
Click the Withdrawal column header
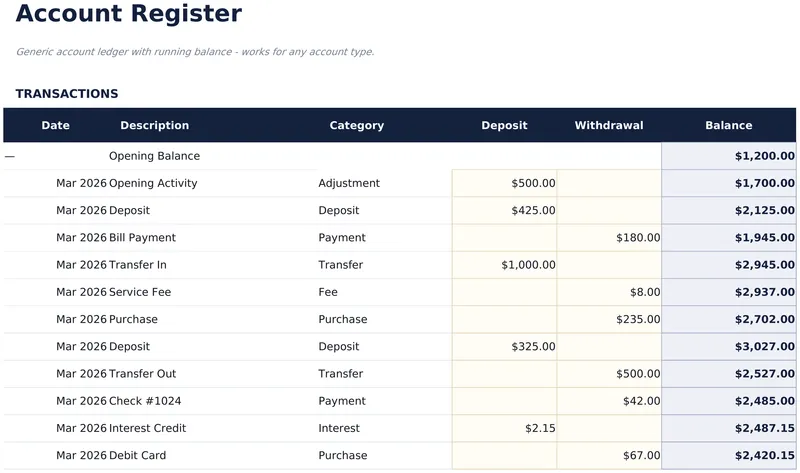pos(609,126)
